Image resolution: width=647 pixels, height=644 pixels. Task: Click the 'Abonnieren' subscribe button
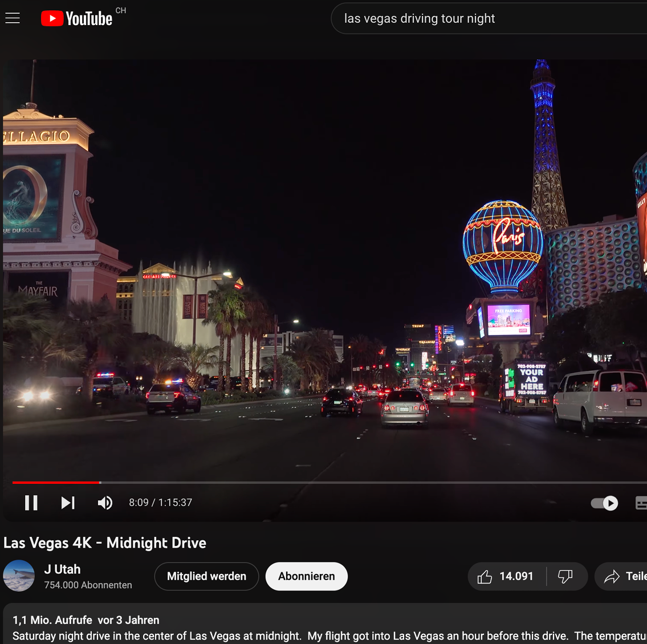[306, 576]
